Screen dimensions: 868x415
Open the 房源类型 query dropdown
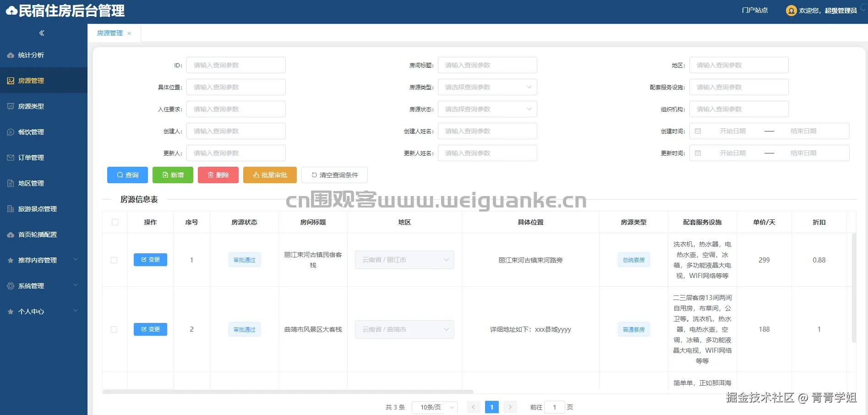point(487,87)
